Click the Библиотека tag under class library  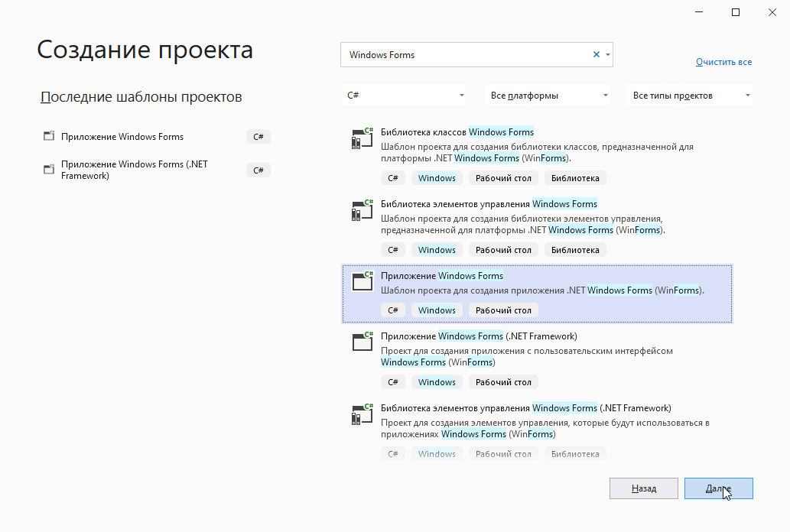pos(575,178)
